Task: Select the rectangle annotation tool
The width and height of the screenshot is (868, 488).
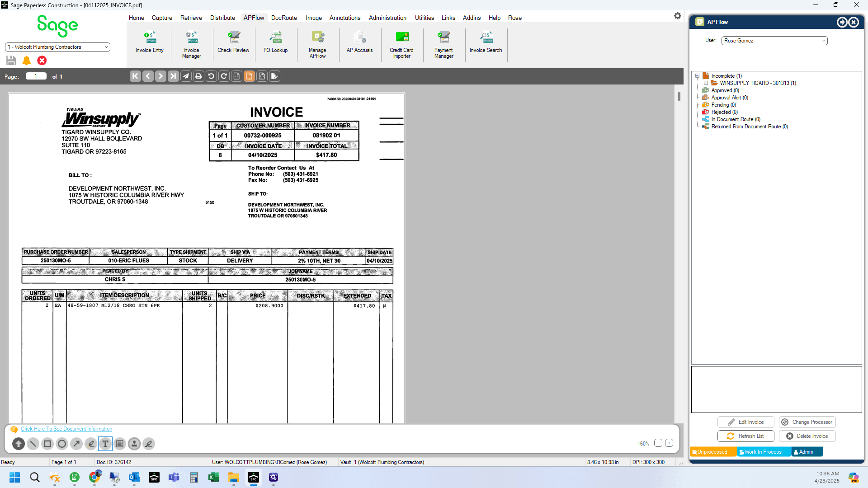Action: (x=47, y=444)
